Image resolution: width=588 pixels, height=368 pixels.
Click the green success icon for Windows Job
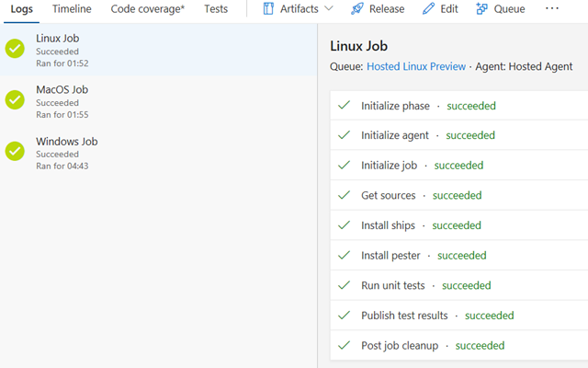click(x=15, y=152)
